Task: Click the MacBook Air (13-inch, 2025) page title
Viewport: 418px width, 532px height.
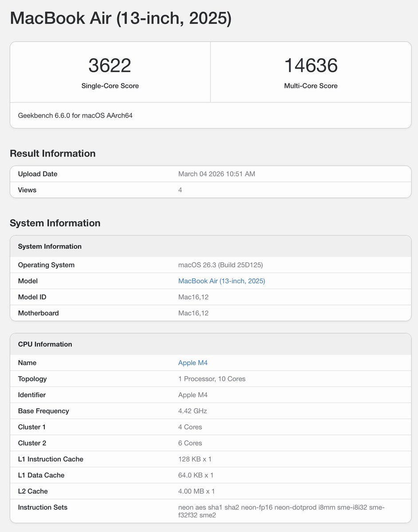Action: pos(120,18)
